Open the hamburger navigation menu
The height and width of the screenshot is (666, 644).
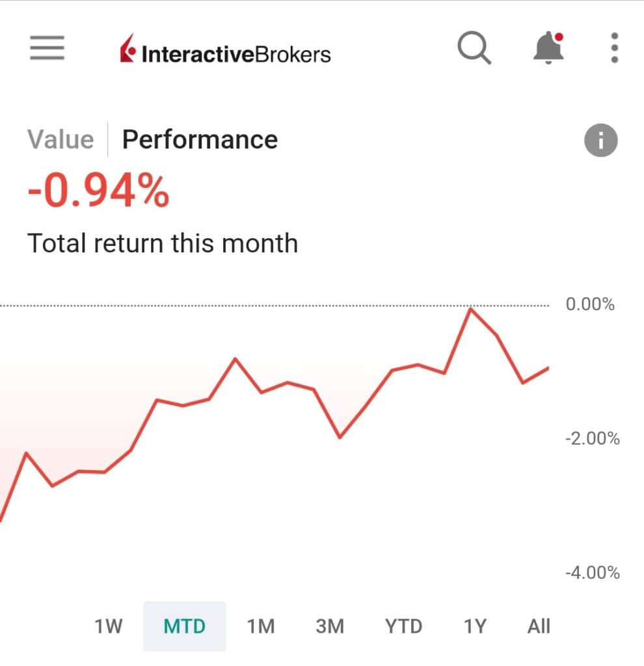(47, 48)
